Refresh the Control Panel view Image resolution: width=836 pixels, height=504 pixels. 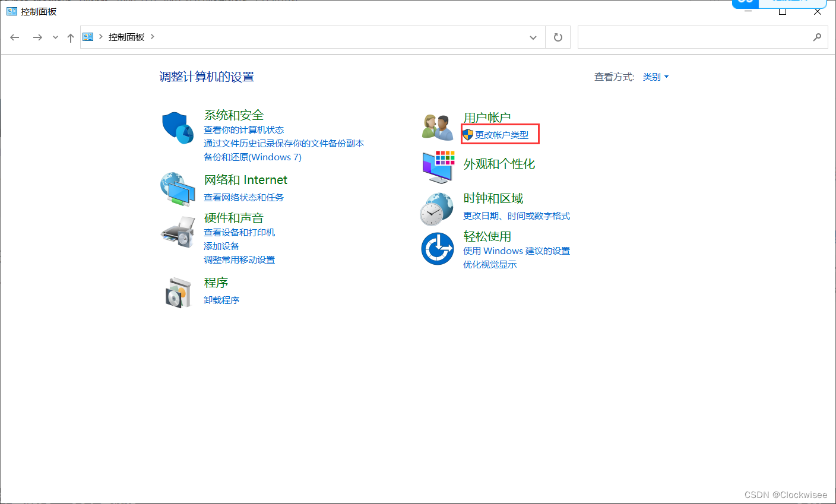[x=558, y=37]
